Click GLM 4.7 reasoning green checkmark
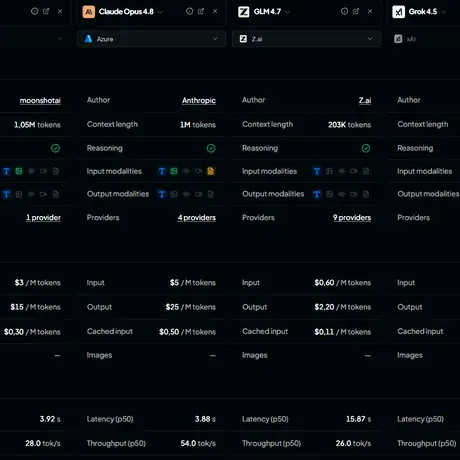460x460 pixels. 366,148
